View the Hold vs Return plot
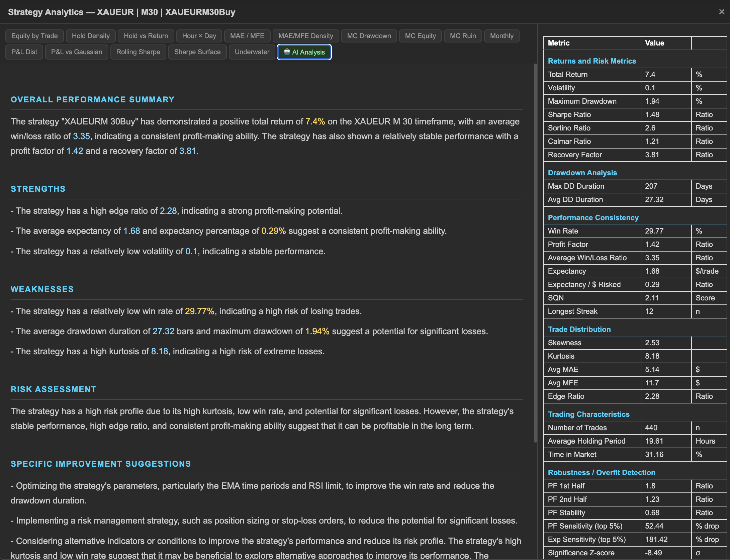 (146, 36)
